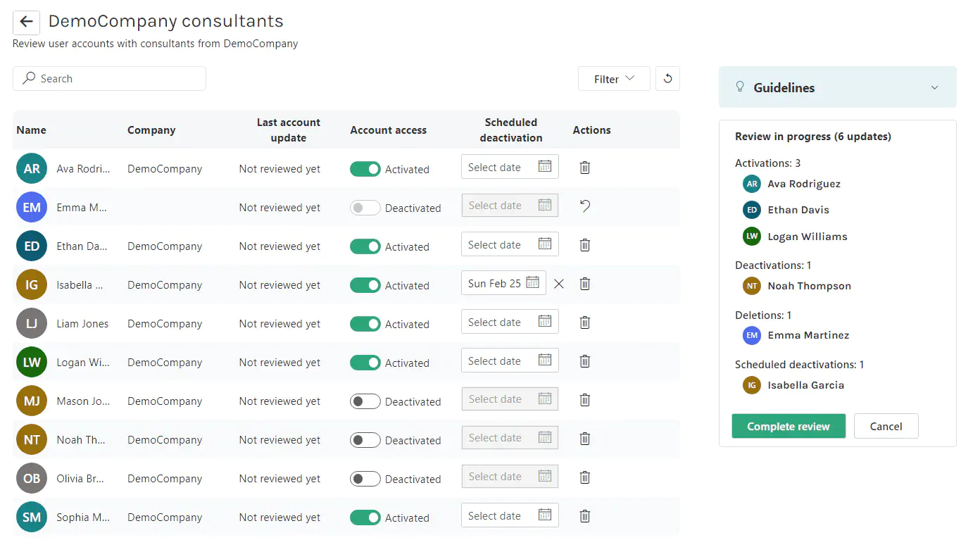
Task: Click the trash icon in Noah Thompson's row
Action: click(x=584, y=439)
